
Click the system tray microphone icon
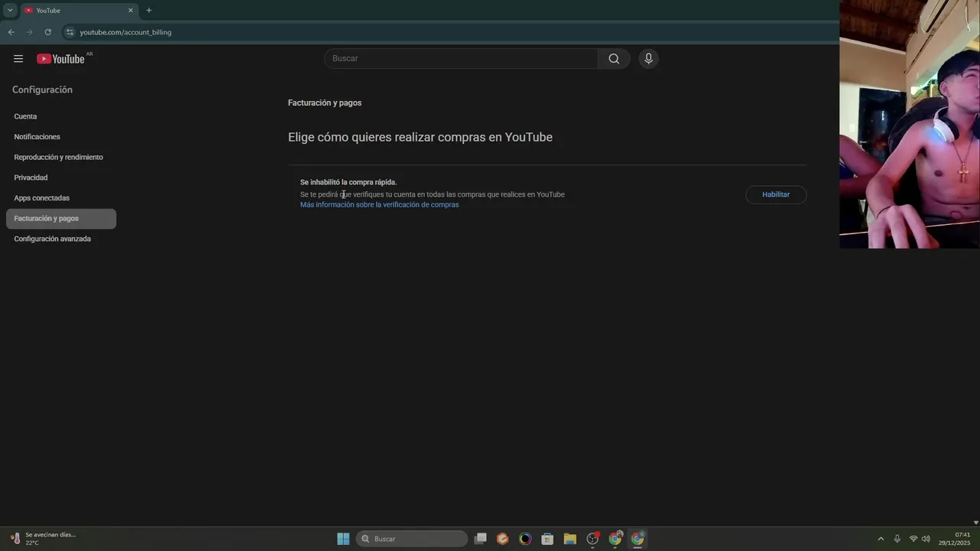(897, 539)
